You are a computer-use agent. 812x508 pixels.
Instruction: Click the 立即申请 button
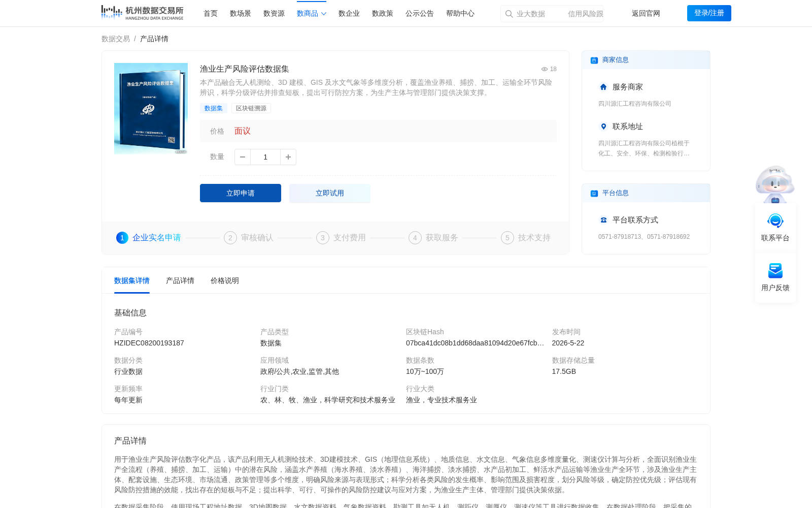[x=241, y=193]
